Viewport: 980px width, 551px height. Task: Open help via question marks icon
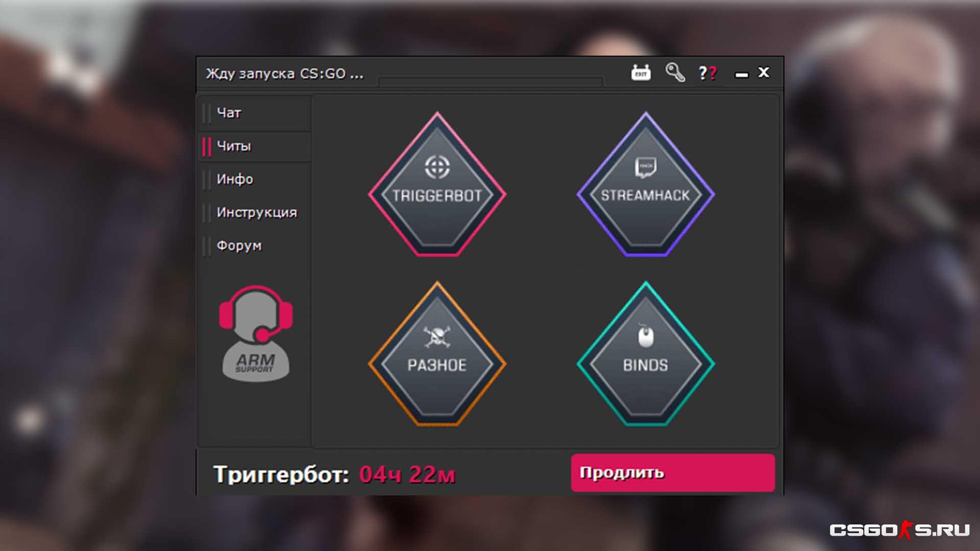click(x=707, y=73)
